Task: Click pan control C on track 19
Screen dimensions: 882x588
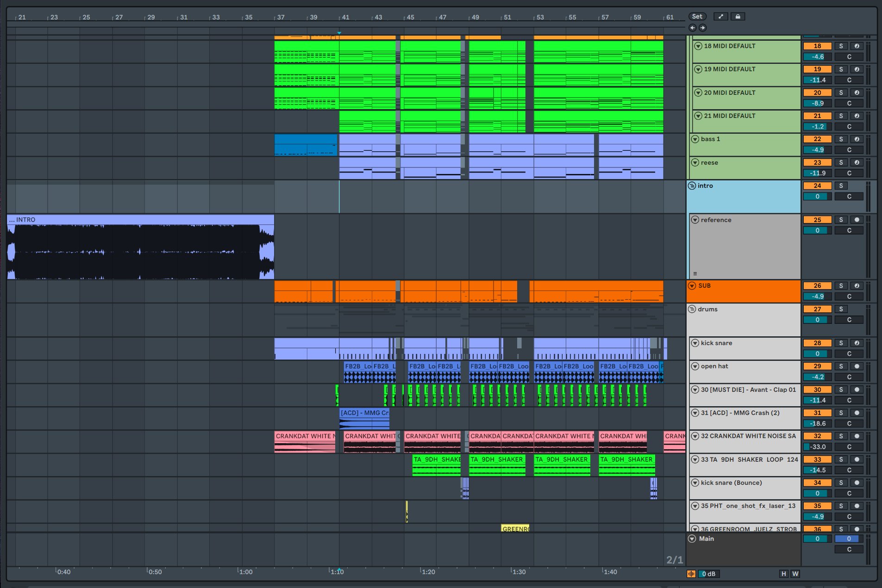Action: 849,80
